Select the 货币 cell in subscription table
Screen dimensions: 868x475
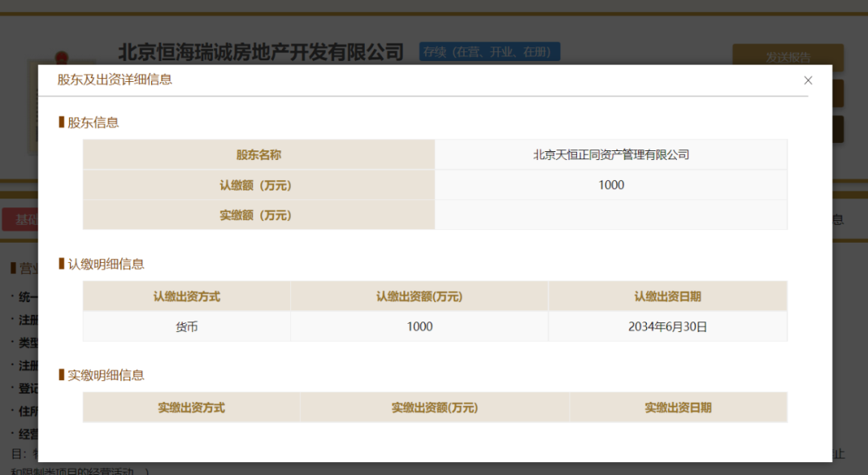point(186,326)
